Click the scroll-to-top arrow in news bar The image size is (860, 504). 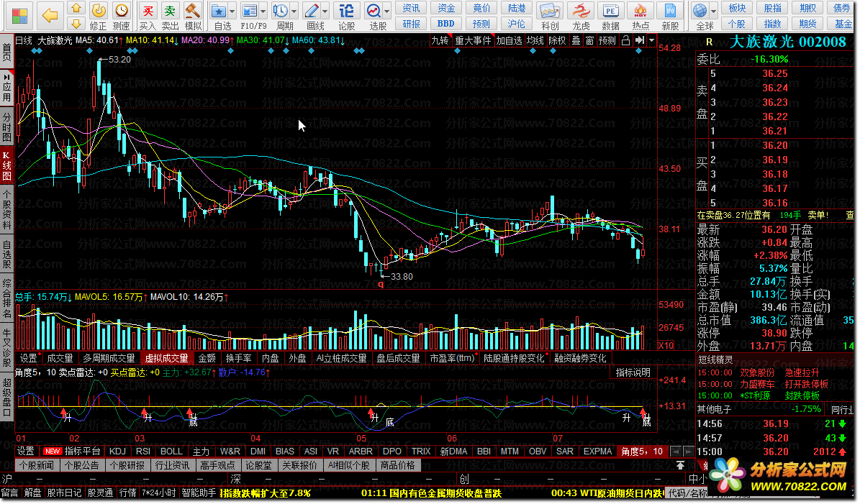(680, 465)
